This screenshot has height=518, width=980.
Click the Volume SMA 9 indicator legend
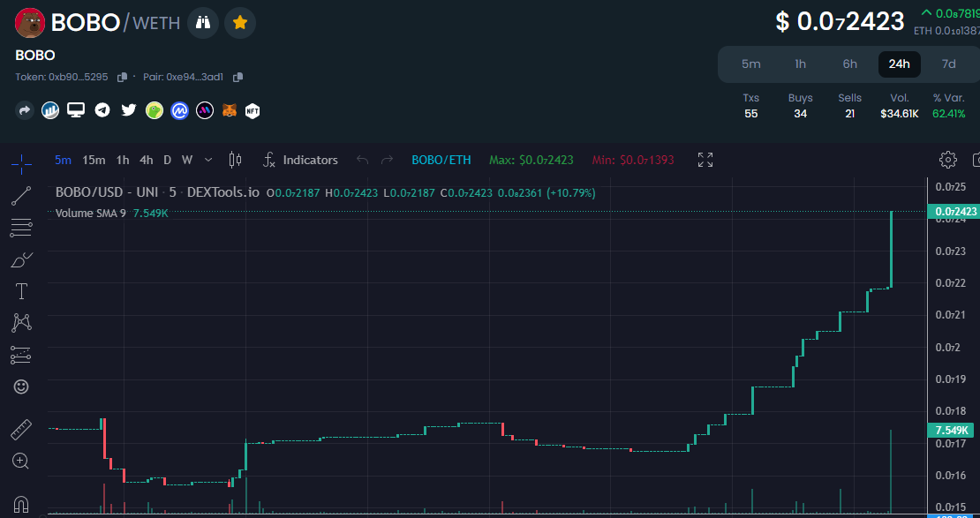[x=112, y=213]
